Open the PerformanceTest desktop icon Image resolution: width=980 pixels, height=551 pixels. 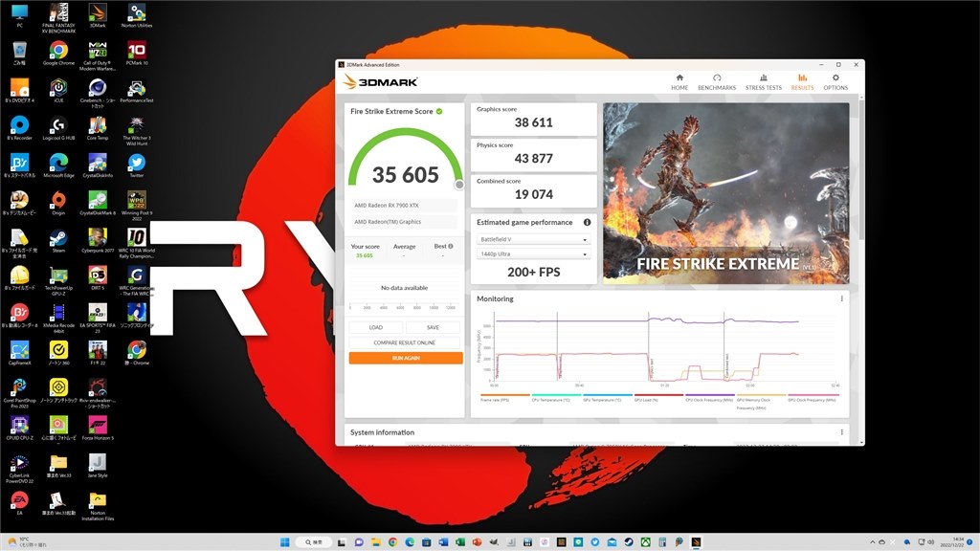click(137, 91)
